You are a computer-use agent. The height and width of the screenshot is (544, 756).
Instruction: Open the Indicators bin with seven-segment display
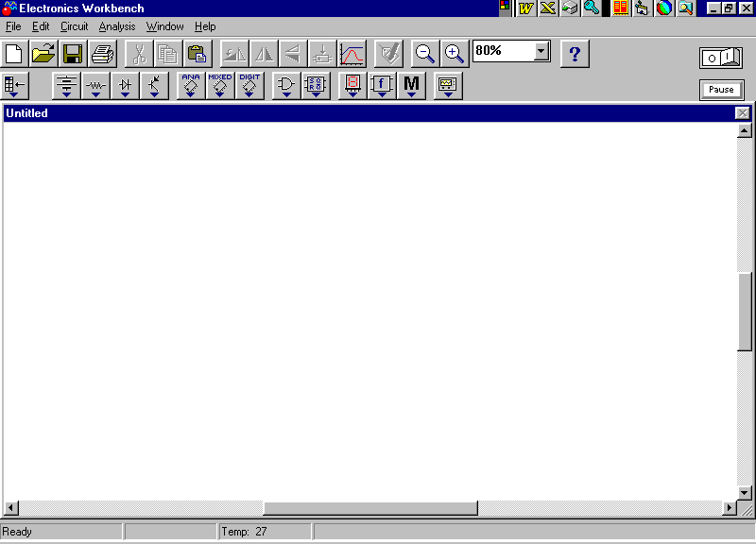tap(352, 86)
